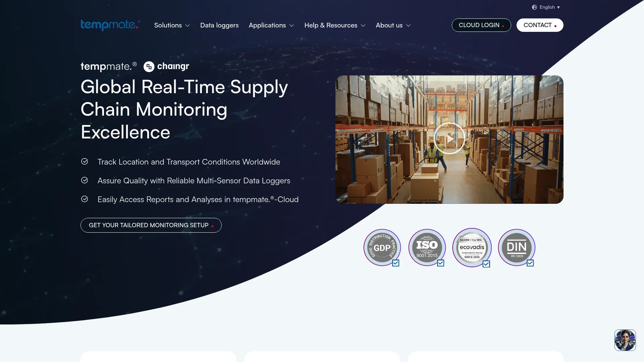Open the Data loggers page
This screenshot has width=644, height=362.
(219, 25)
